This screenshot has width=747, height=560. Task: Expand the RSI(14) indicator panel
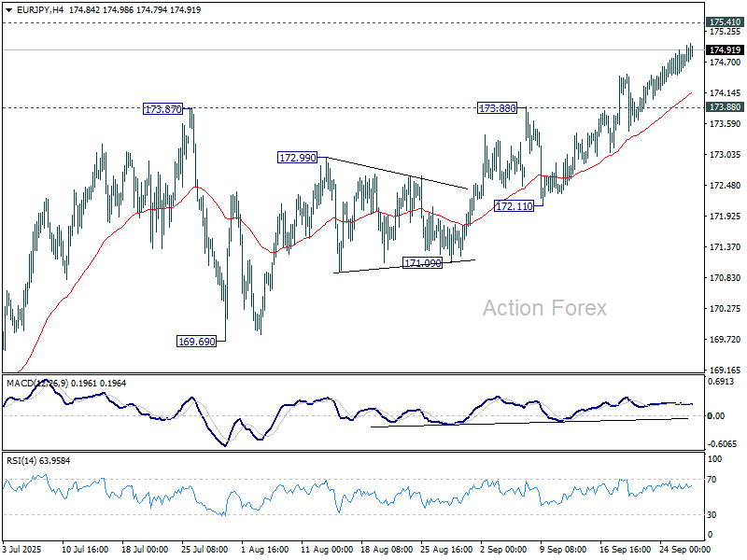coord(28,459)
